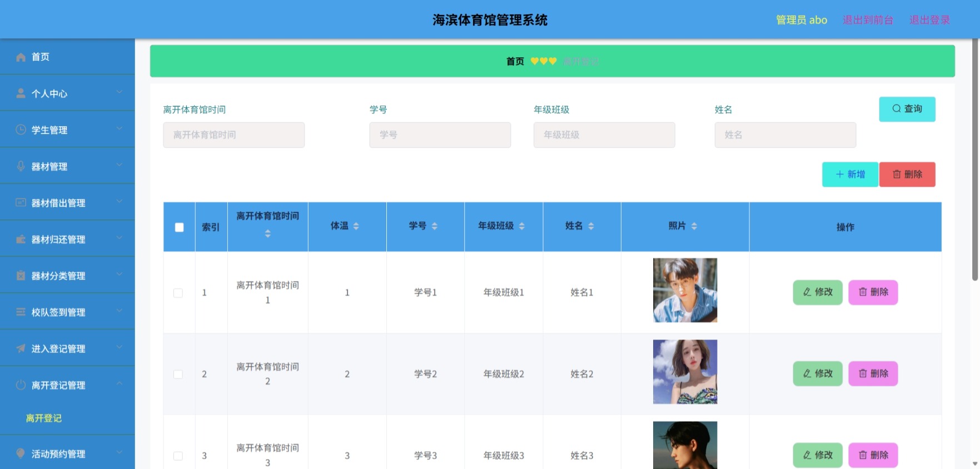Click the 新增 add button
980x469 pixels.
(850, 174)
